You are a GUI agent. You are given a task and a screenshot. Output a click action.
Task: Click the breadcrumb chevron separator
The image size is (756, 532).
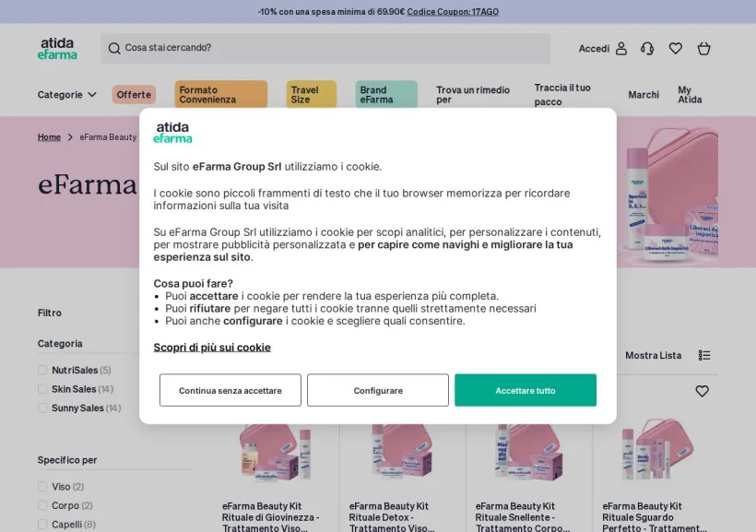(x=70, y=137)
